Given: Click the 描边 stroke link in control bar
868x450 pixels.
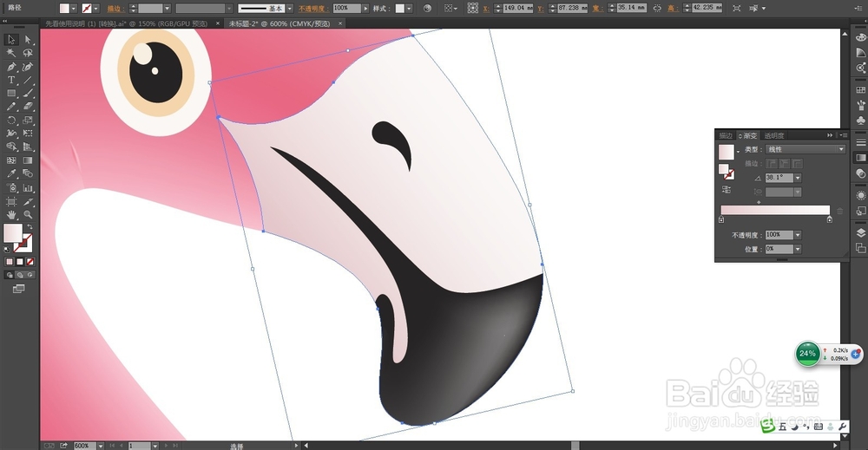Looking at the screenshot, I should click(114, 9).
